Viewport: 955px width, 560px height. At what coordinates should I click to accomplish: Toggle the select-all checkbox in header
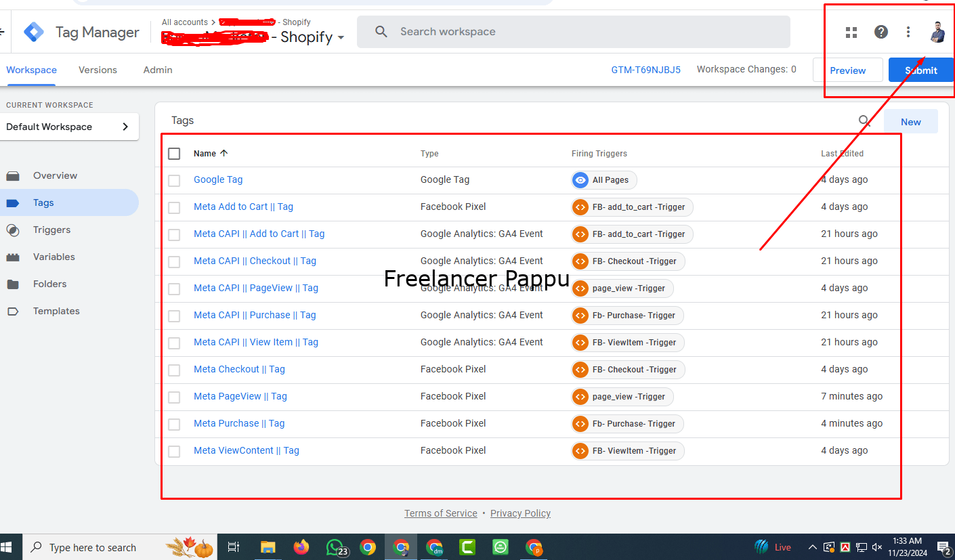tap(174, 154)
